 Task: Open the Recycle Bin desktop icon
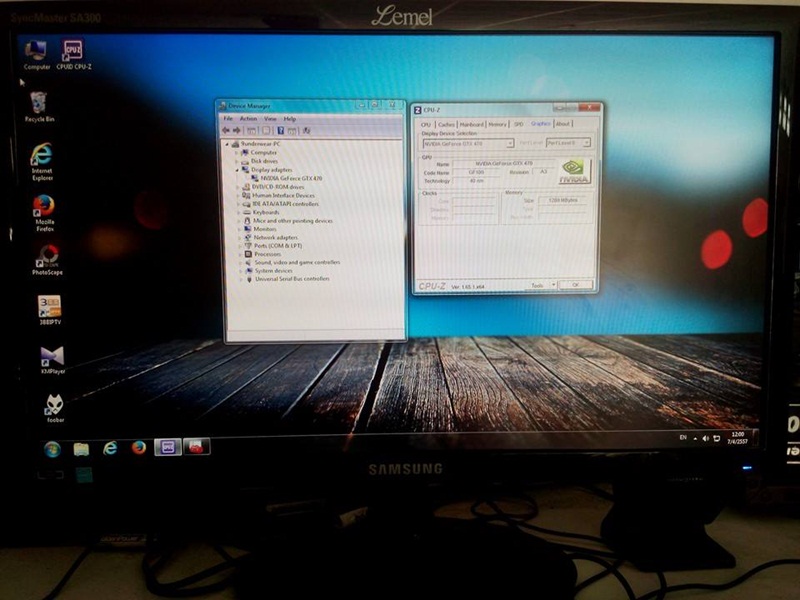[39, 107]
